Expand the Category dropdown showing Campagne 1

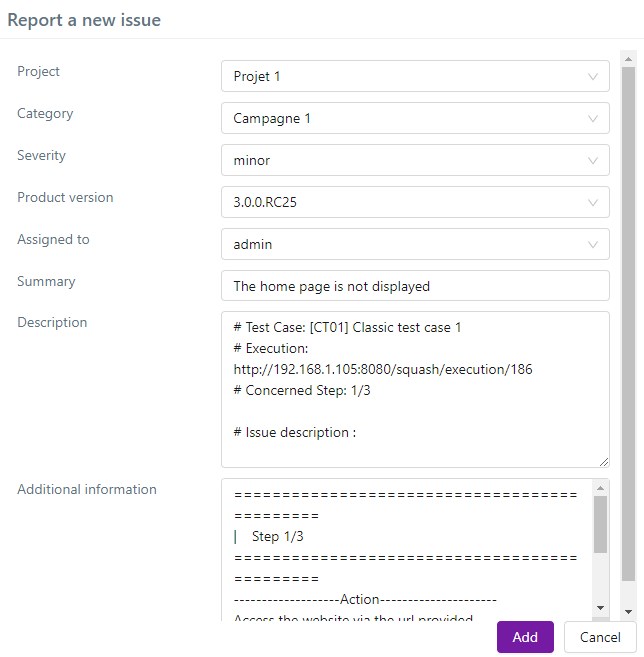click(x=414, y=118)
